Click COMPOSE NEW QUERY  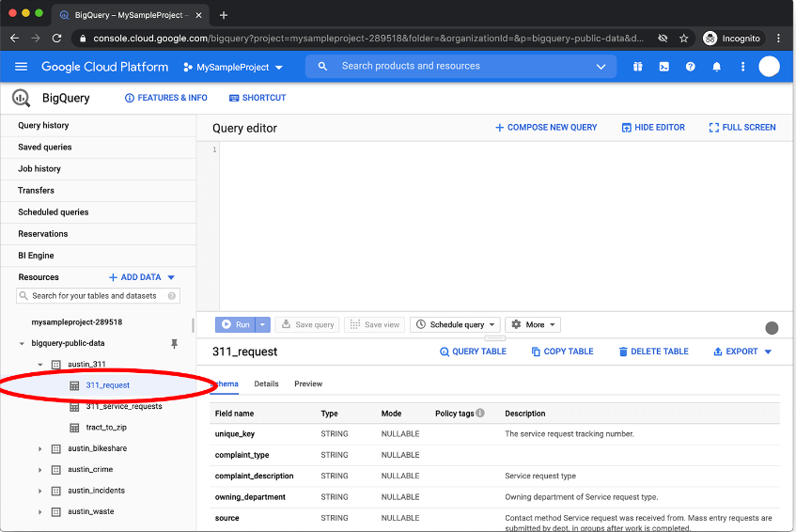pos(546,128)
